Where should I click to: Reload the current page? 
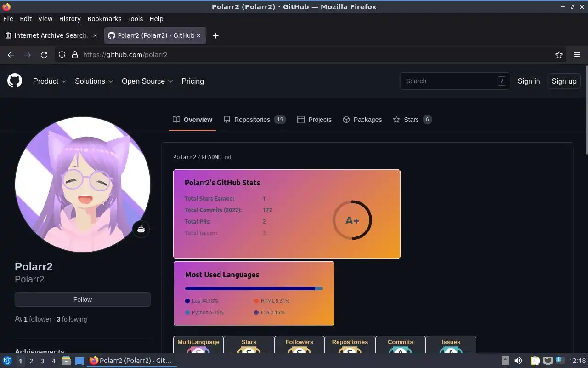[x=44, y=55]
